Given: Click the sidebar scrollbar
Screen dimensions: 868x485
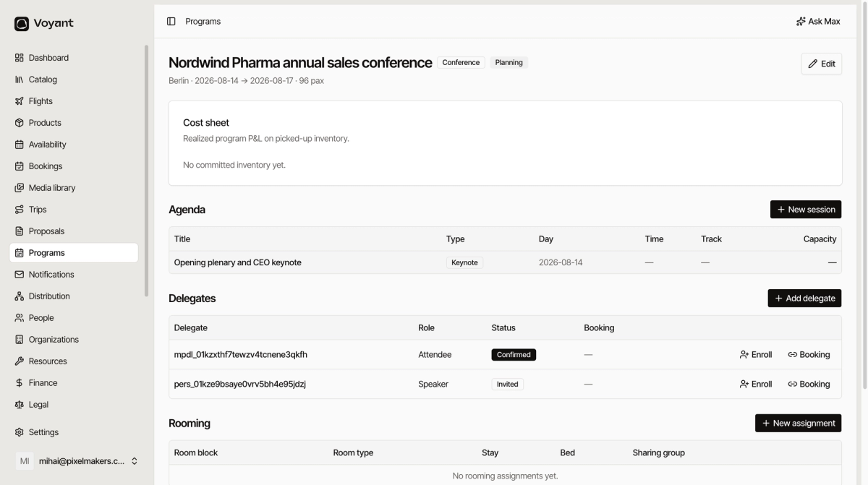Looking at the screenshot, I should point(147,171).
